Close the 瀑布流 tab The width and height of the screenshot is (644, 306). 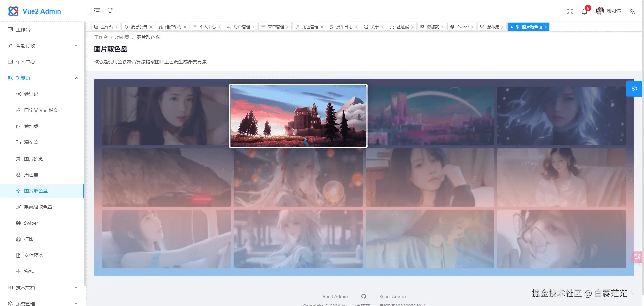(503, 27)
